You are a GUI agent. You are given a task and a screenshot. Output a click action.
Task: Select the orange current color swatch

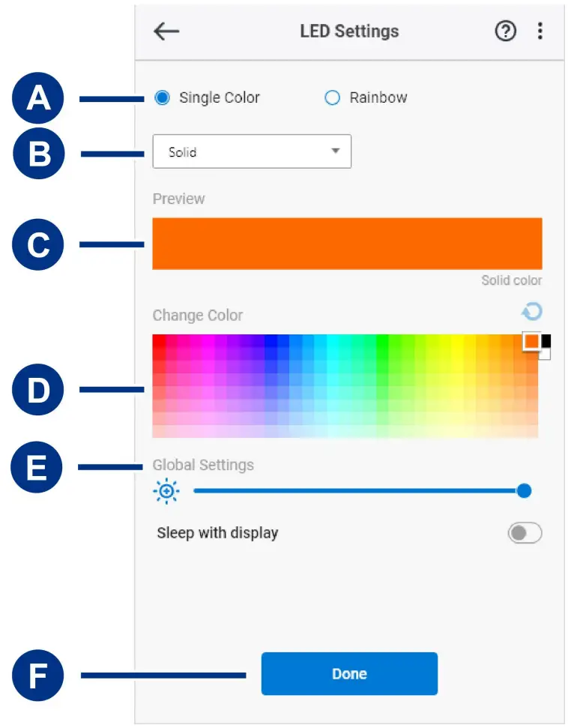[x=531, y=341]
